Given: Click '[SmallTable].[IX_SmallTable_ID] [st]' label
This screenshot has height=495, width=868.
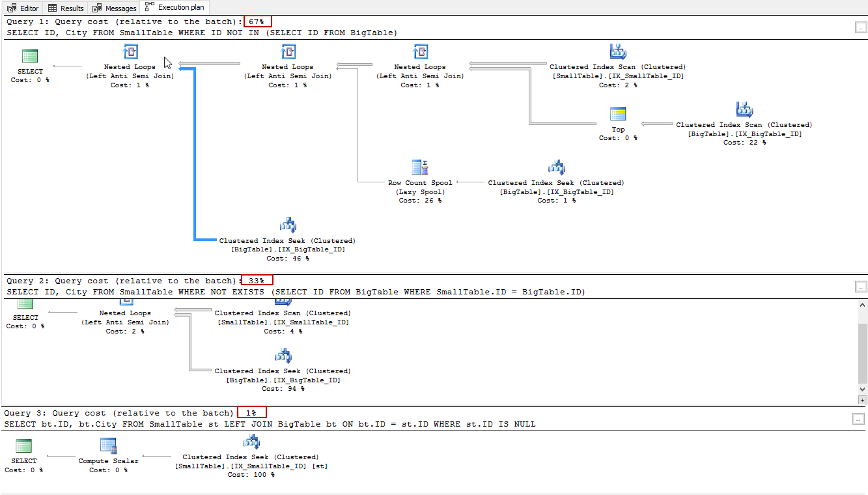Looking at the screenshot, I should coord(251,466).
